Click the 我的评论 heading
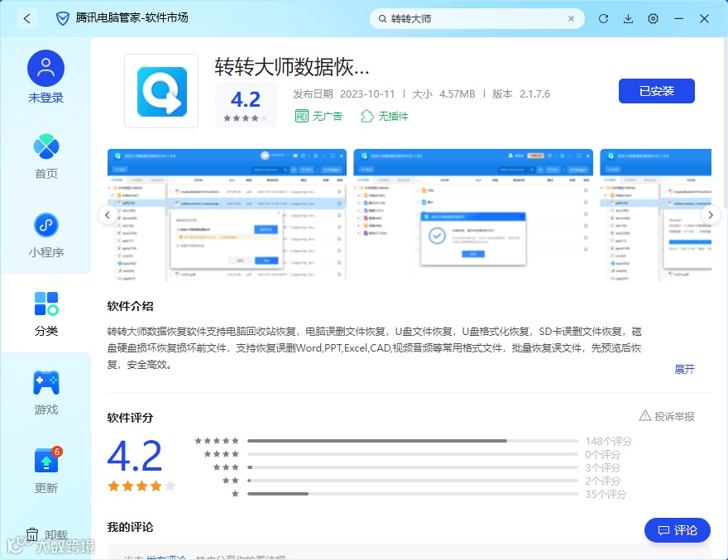The width and height of the screenshot is (728, 560). (130, 527)
